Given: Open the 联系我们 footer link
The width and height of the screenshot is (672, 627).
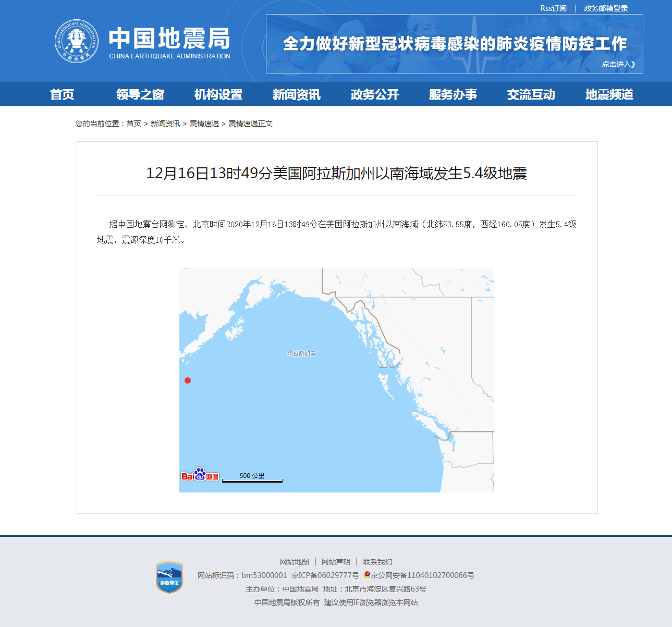Looking at the screenshot, I should [377, 562].
